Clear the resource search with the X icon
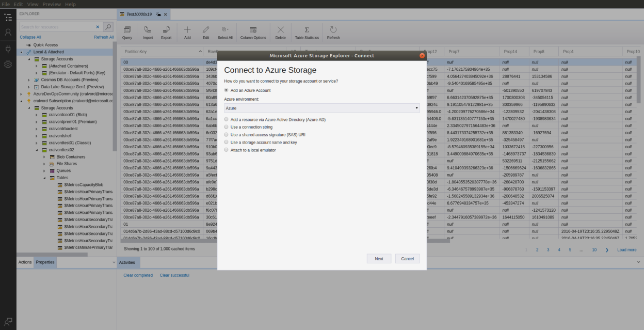Viewport: 644px width, 330px height. tap(98, 27)
